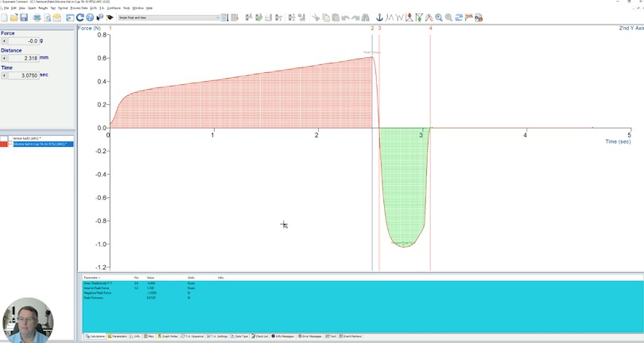Screen dimensions: 644x343
Task: Switch to the Event Markers tab
Action: (351, 336)
